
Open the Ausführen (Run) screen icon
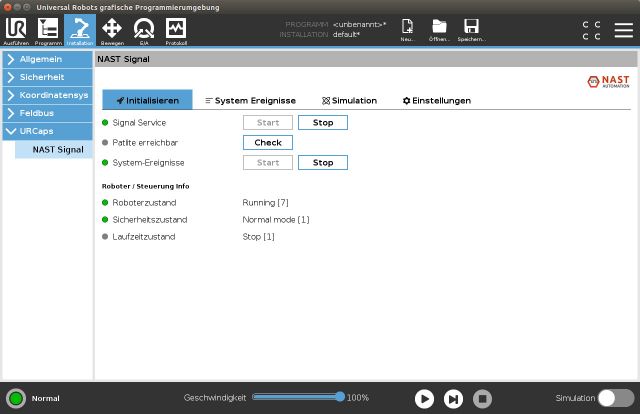(x=16, y=30)
